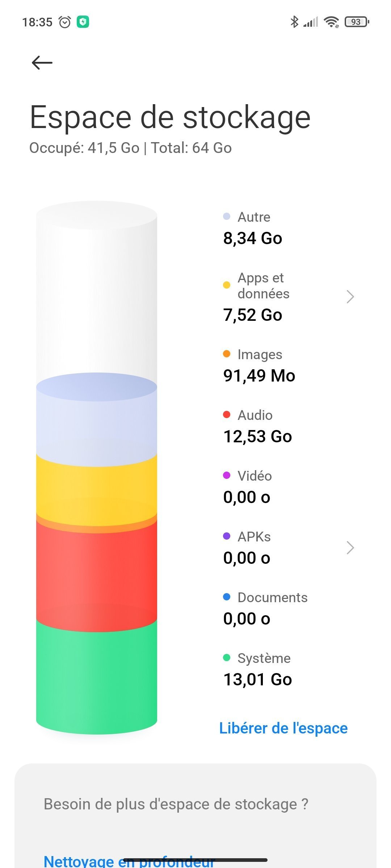Tap the alarm clock status icon
The height and width of the screenshot is (868, 391).
(x=65, y=22)
